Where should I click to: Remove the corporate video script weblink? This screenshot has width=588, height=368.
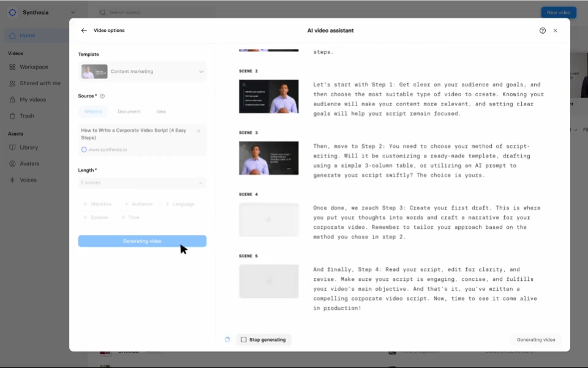(x=198, y=131)
